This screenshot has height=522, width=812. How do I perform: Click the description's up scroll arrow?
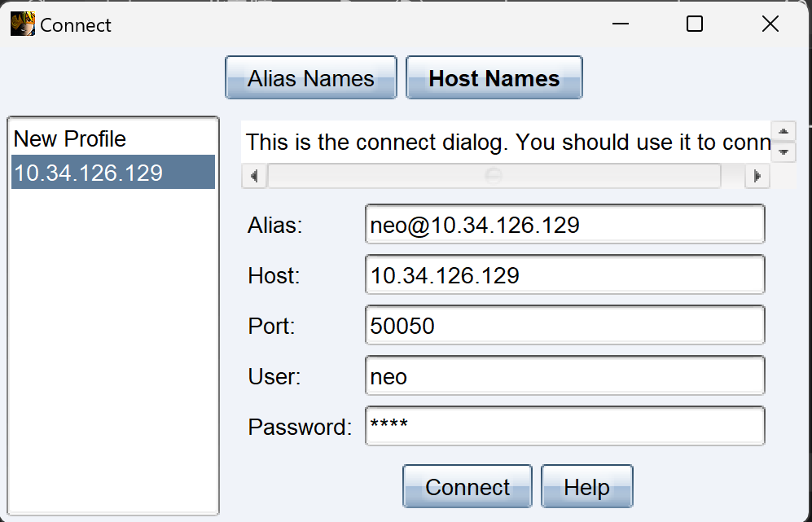(783, 132)
